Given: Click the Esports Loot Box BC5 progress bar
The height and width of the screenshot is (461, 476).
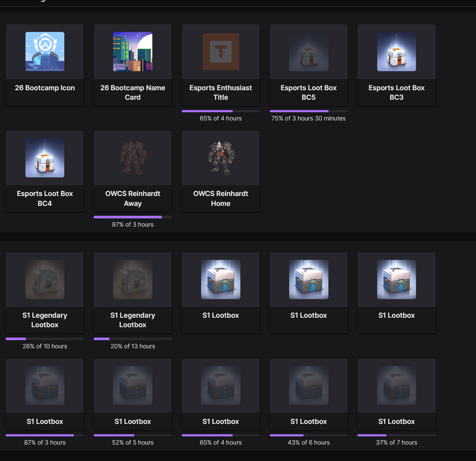Looking at the screenshot, I should click(309, 111).
